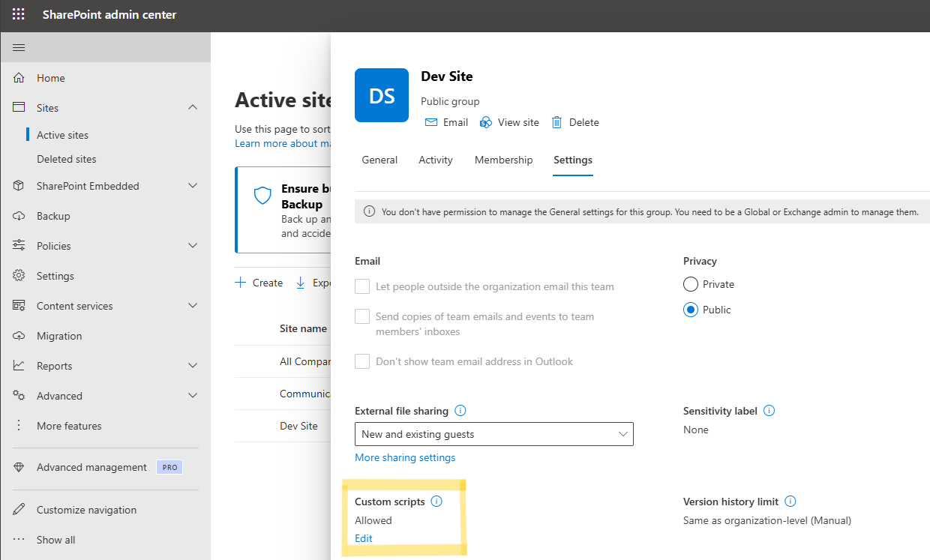Click the Version history limit info icon
This screenshot has width=930, height=560.
(x=790, y=502)
